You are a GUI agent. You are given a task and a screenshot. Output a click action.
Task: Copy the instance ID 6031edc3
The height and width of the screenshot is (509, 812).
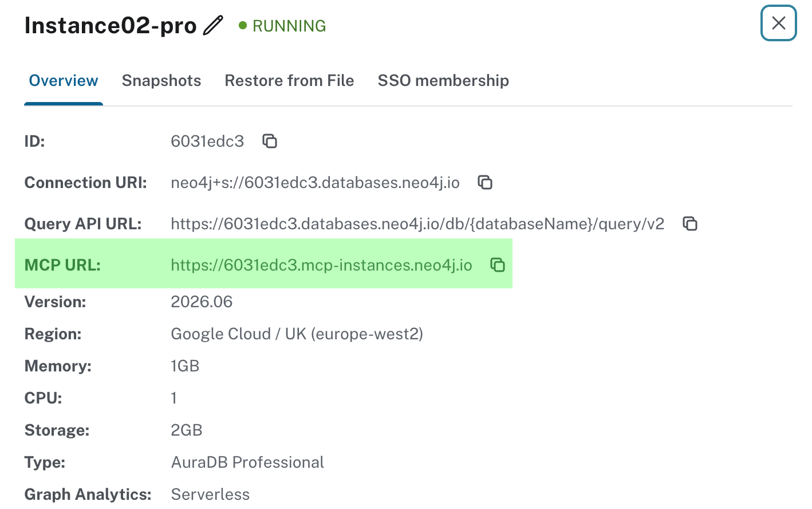click(270, 141)
